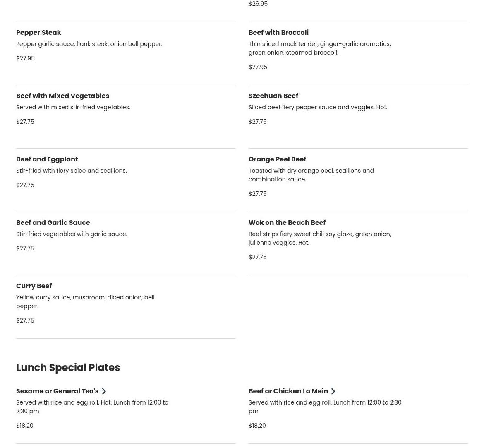Open the Beef or Chicken Lo Mein item
Viewport: 484px width, 448px height.
coord(288,391)
